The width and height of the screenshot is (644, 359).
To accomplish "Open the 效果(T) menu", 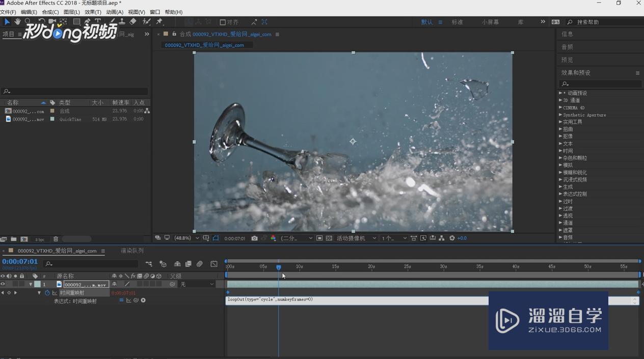I will point(93,12).
